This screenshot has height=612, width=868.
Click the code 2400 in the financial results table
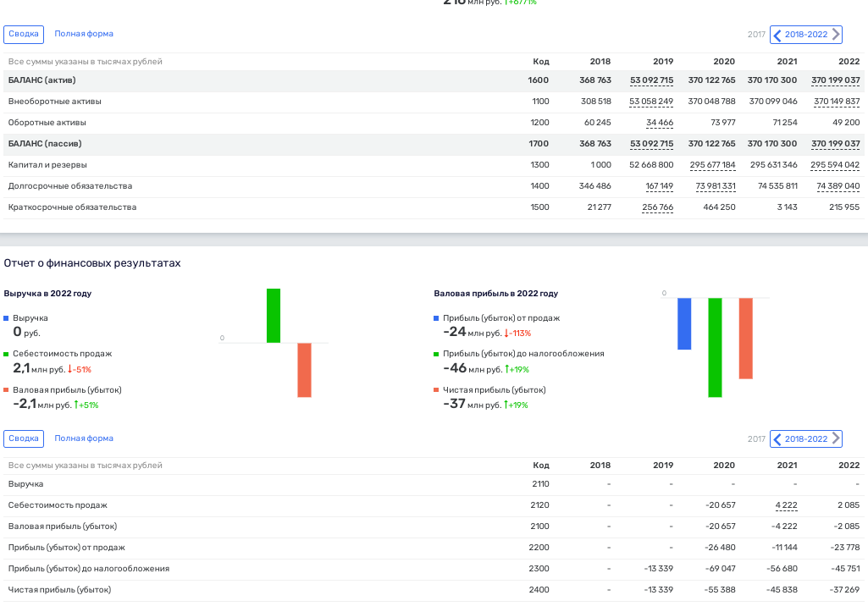[539, 590]
